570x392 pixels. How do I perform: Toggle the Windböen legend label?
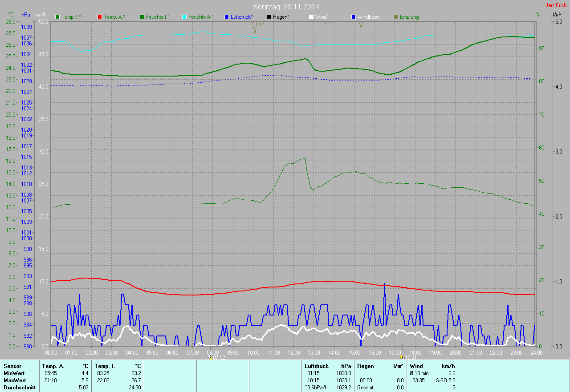[368, 17]
